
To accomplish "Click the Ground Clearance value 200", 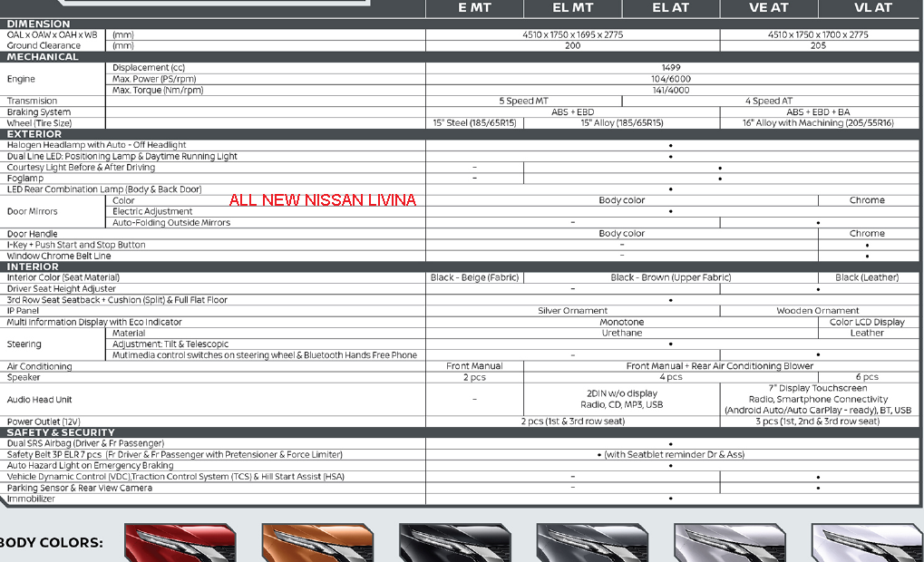I will [572, 45].
